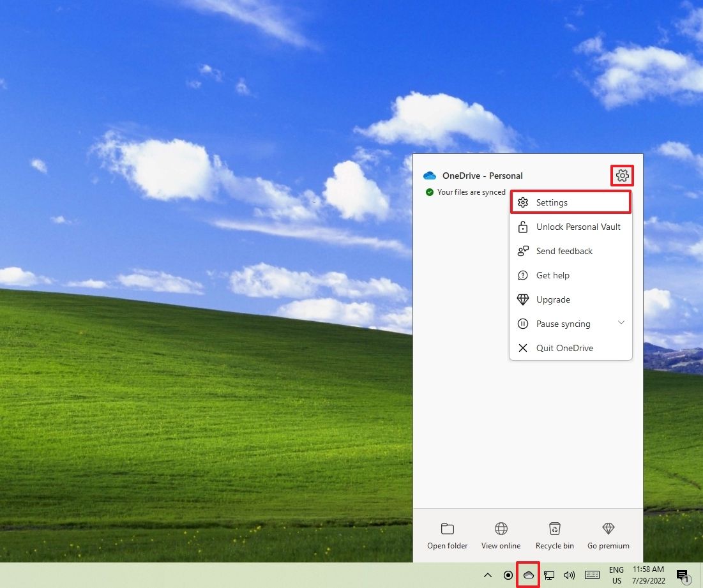Select Send feedback from the menu
The height and width of the screenshot is (588, 703).
coord(564,251)
